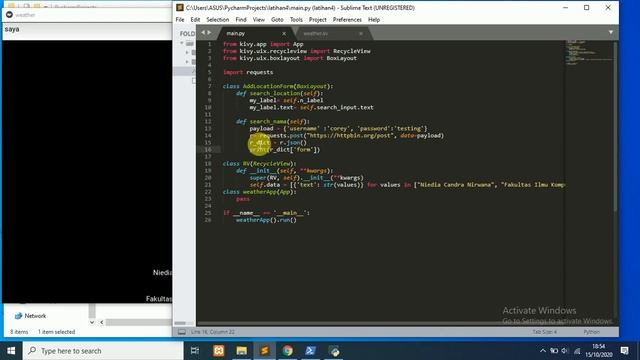Switch to the main.py tab
The width and height of the screenshot is (640, 360).
236,33
